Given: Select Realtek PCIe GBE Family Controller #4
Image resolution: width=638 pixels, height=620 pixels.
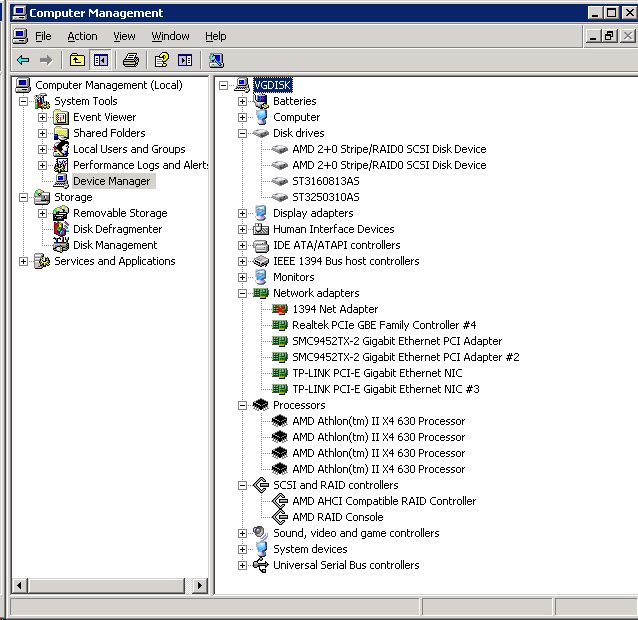Looking at the screenshot, I should [384, 325].
